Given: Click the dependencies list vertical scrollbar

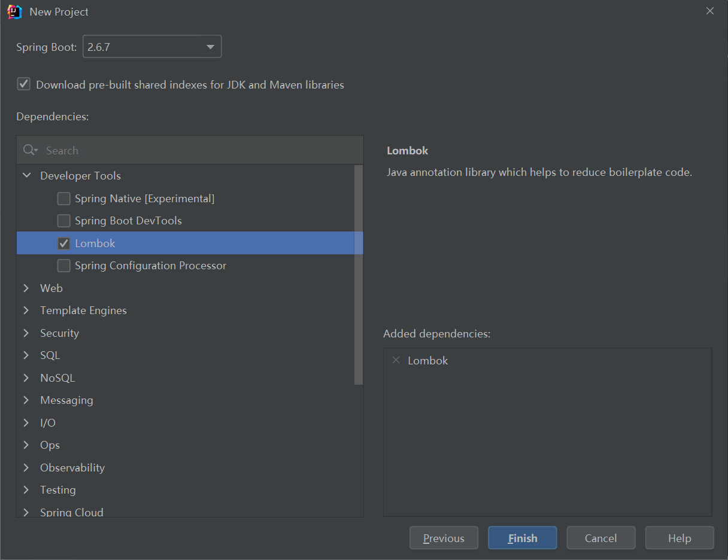Looking at the screenshot, I should tap(359, 275).
